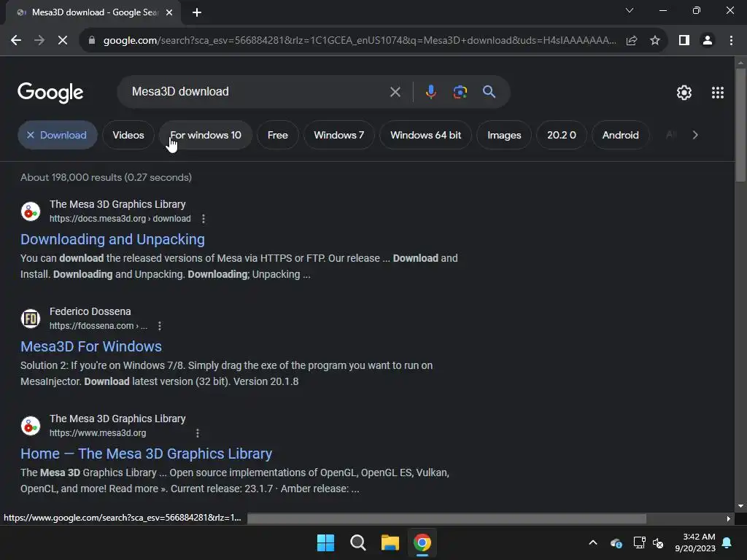Open more options for fdossena.com result
Screen dimensions: 747x560
(160, 326)
